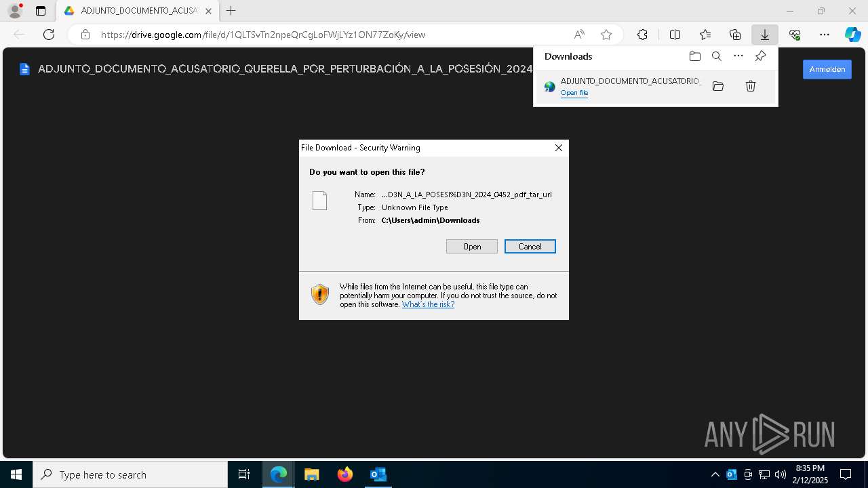Switch to Microsoft Edge on taskbar
Viewport: 868px width, 488px height.
point(279,474)
